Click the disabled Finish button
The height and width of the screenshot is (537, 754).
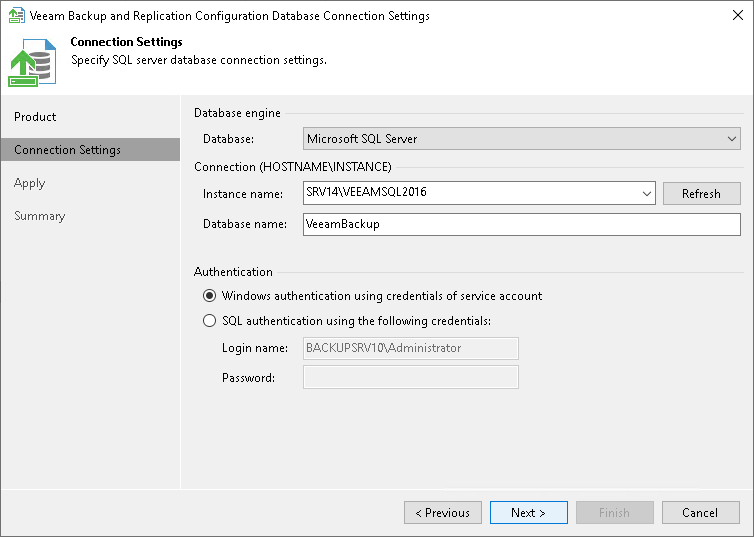[615, 512]
